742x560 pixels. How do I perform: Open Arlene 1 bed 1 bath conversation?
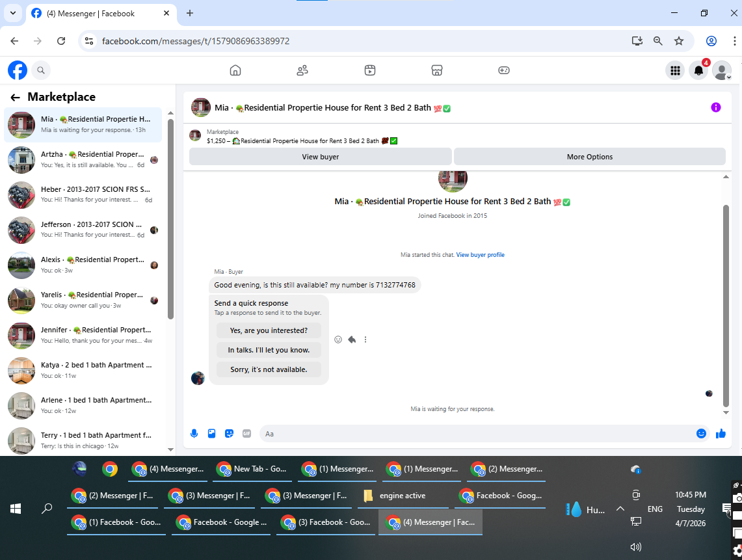(83, 405)
